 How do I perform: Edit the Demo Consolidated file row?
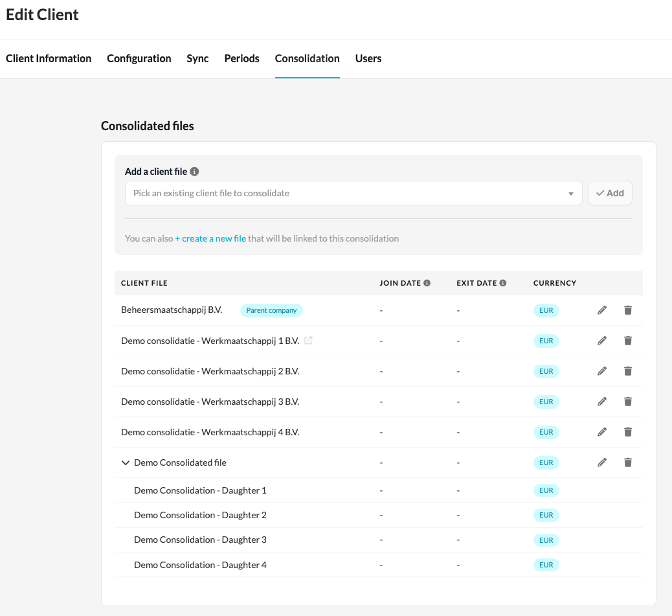point(602,462)
